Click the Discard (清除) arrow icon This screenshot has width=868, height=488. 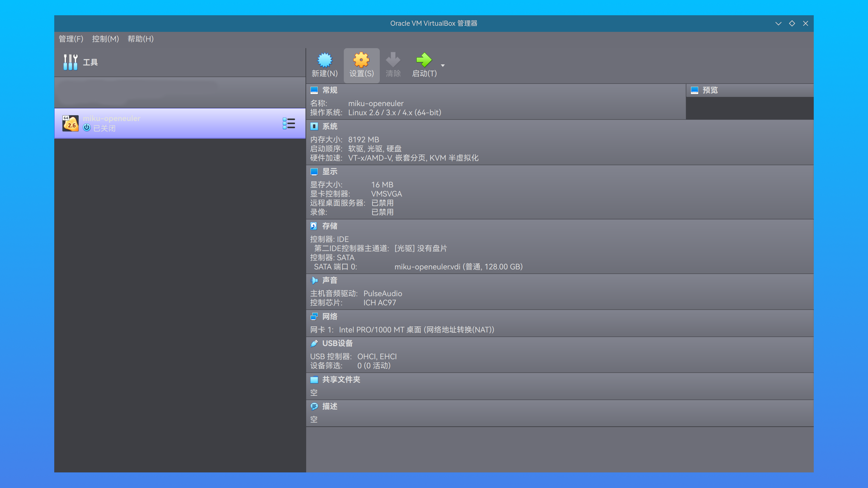pos(393,60)
